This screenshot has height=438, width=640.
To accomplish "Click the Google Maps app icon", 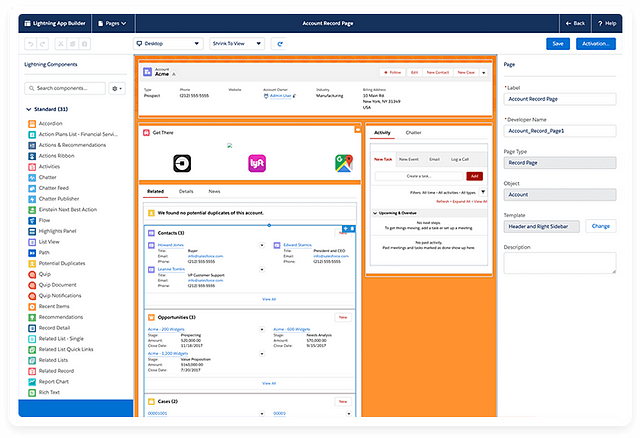I will [344, 163].
